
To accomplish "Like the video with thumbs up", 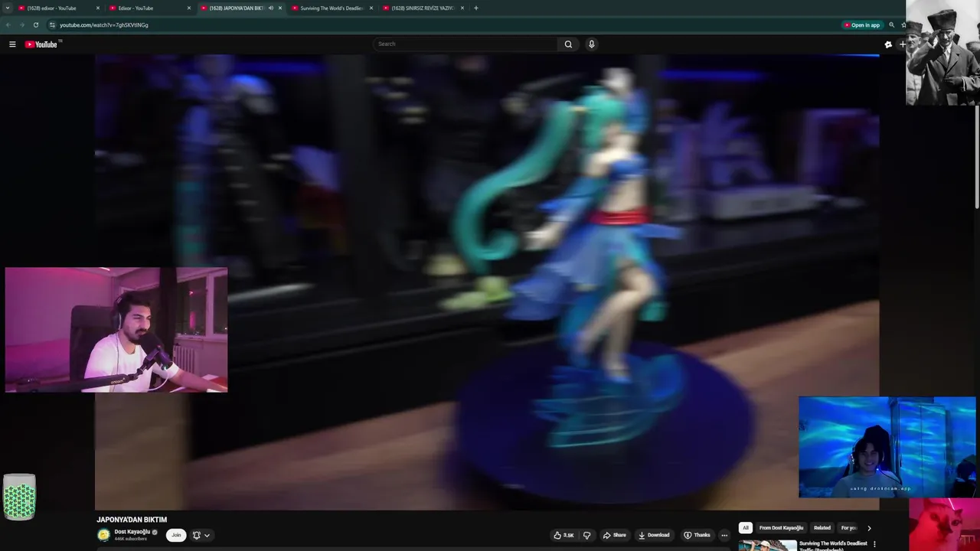I will 563,535.
